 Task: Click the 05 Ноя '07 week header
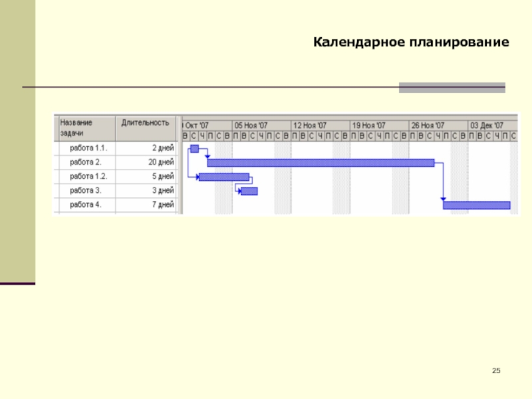click(251, 125)
